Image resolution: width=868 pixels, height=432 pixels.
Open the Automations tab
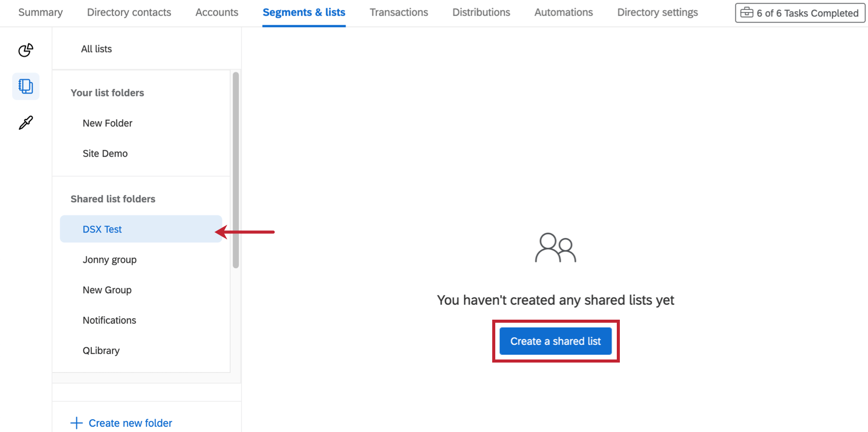click(564, 12)
